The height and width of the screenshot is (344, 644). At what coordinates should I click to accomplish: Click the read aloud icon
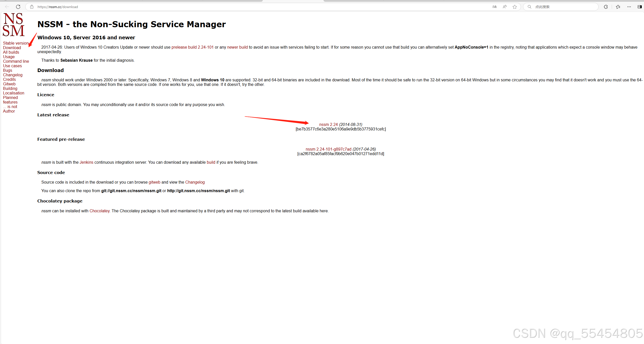click(505, 7)
